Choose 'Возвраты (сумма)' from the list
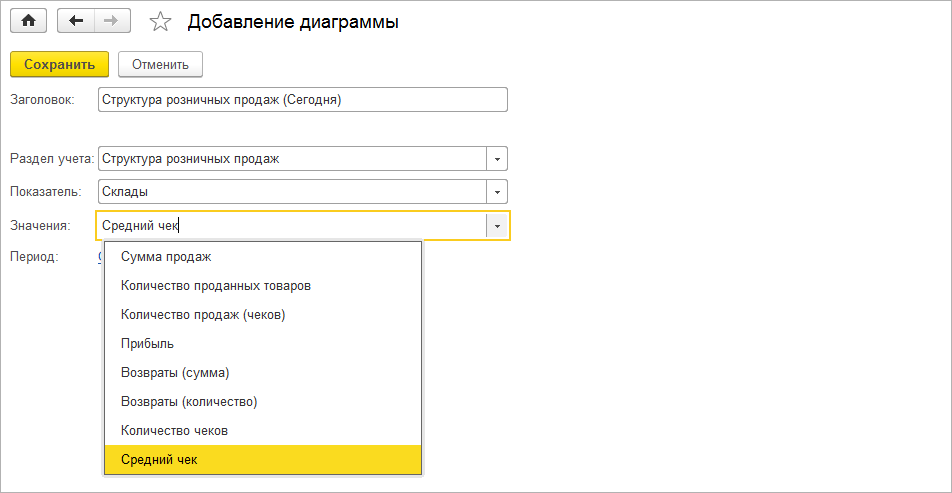 [x=175, y=373]
